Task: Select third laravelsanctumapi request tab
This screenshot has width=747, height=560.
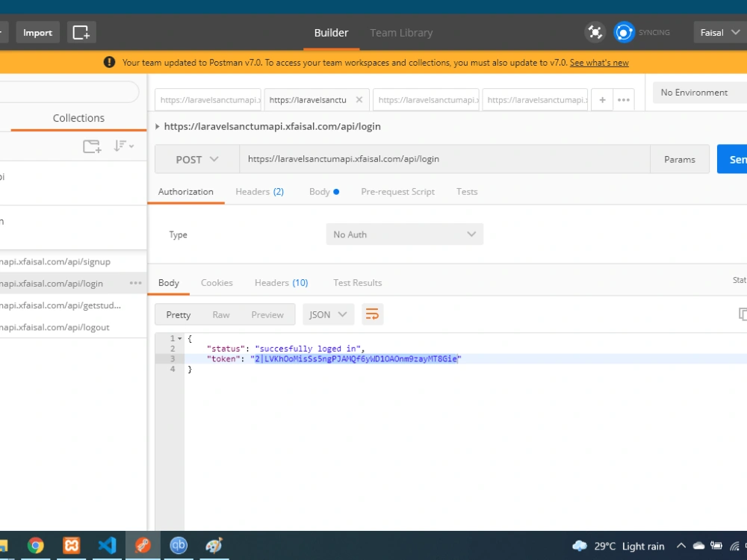Action: pos(426,99)
